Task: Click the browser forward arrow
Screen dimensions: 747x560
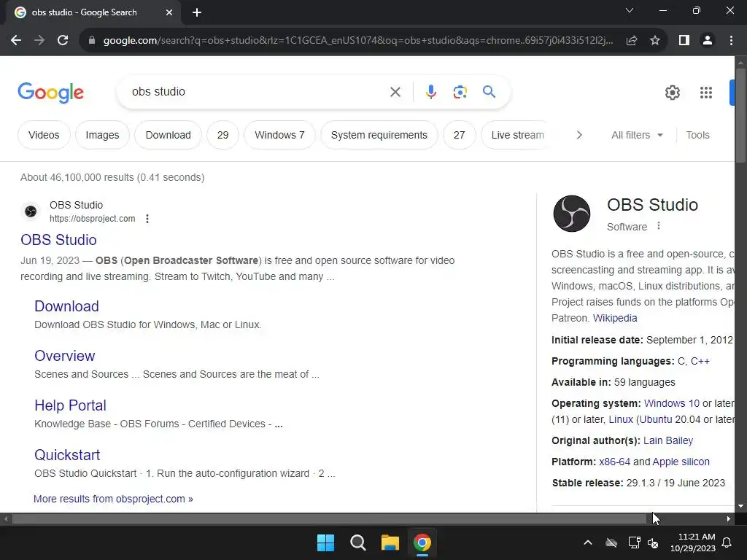Action: [39, 41]
